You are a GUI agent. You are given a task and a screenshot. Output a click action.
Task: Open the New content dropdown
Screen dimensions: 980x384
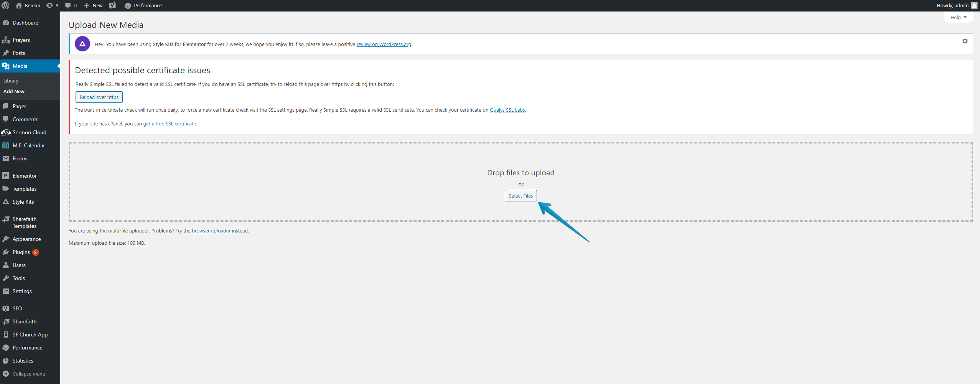click(93, 5)
